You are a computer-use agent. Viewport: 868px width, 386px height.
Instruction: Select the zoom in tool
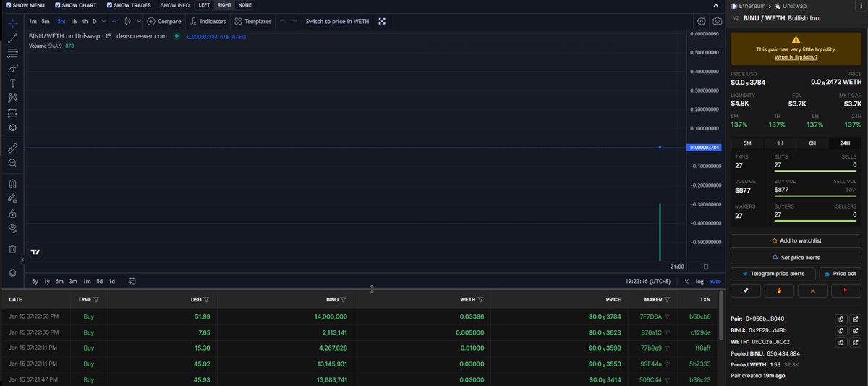[x=12, y=164]
